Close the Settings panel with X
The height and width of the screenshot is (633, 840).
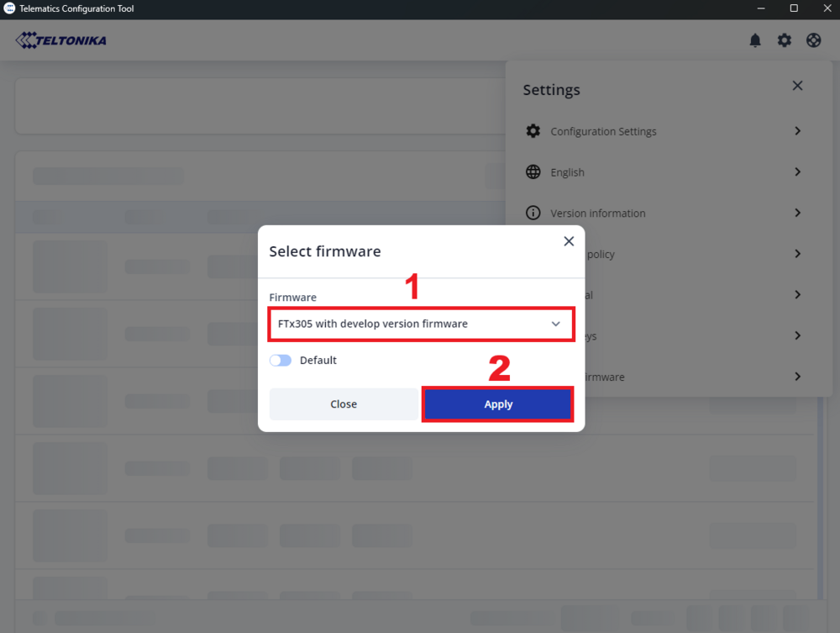click(797, 86)
